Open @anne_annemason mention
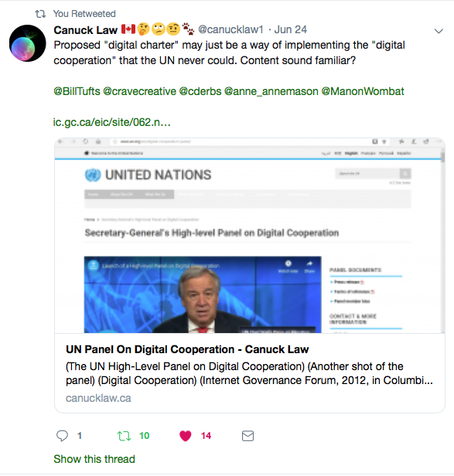The width and height of the screenshot is (454, 476). pyautogui.click(x=271, y=91)
